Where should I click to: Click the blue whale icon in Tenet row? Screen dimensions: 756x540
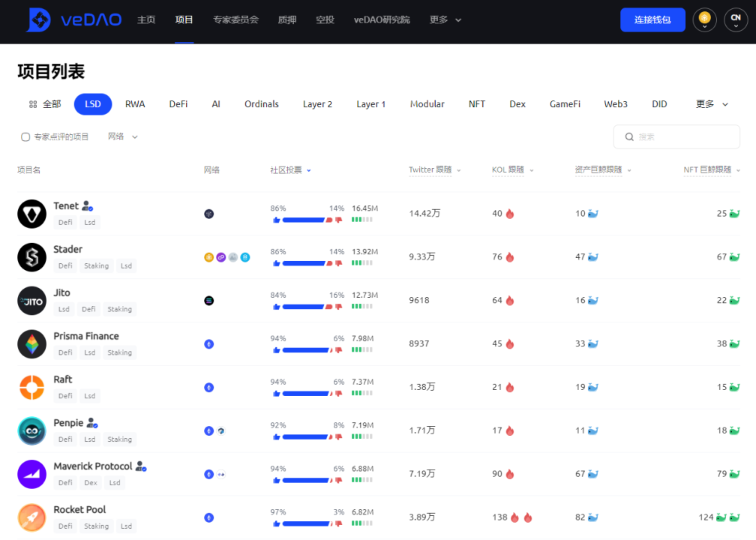click(593, 214)
